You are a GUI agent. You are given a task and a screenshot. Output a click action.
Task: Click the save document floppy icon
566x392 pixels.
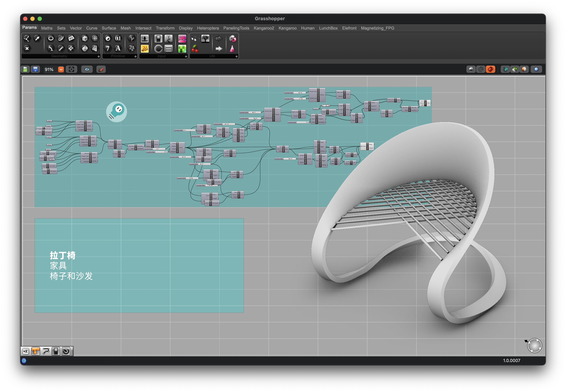[35, 69]
